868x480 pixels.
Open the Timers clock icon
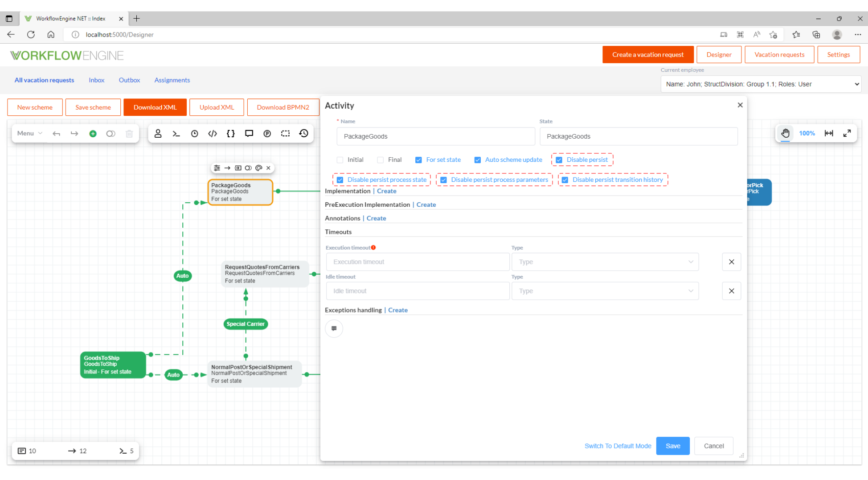[194, 133]
